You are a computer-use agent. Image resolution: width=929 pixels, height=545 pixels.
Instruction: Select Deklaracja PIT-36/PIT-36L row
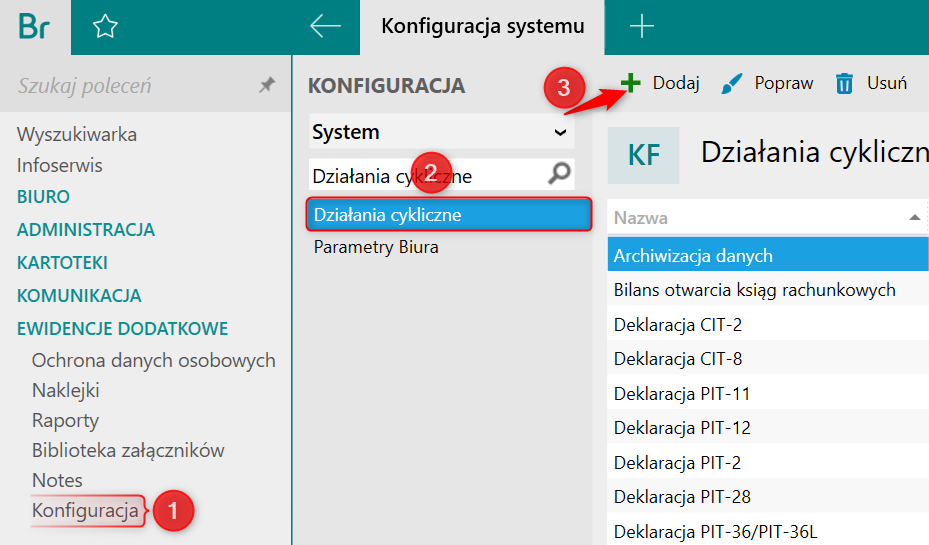(768, 531)
